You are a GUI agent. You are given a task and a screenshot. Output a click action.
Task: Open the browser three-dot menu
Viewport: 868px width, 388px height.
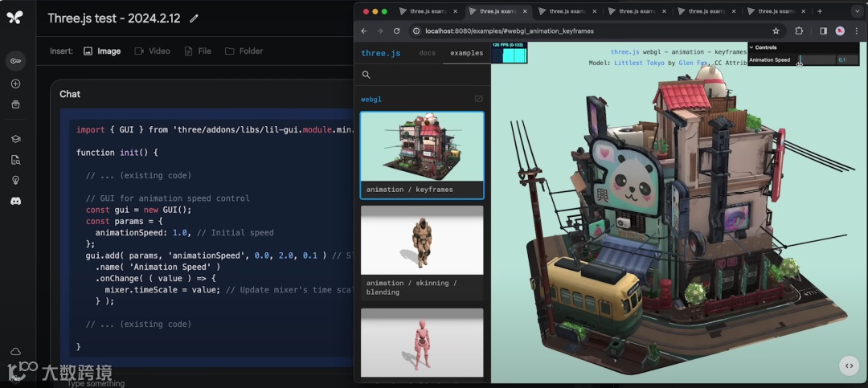(856, 31)
